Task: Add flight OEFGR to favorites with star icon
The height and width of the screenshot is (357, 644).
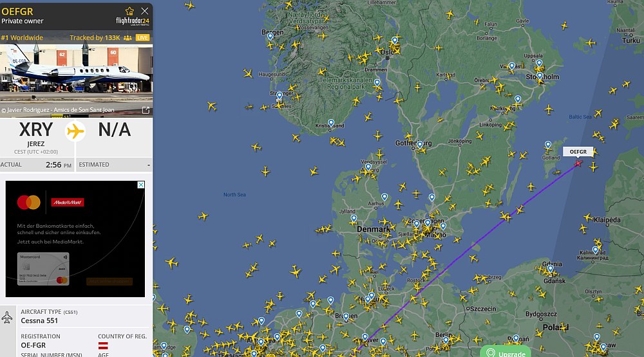Action: 129,11
